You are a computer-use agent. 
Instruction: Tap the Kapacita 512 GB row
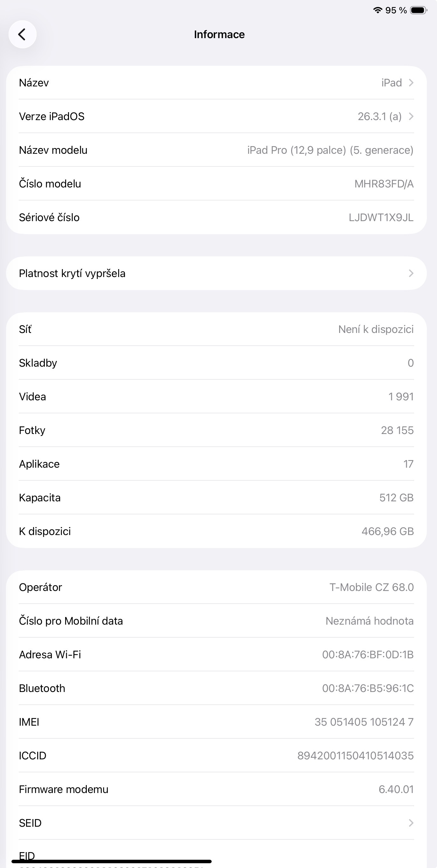point(216,497)
